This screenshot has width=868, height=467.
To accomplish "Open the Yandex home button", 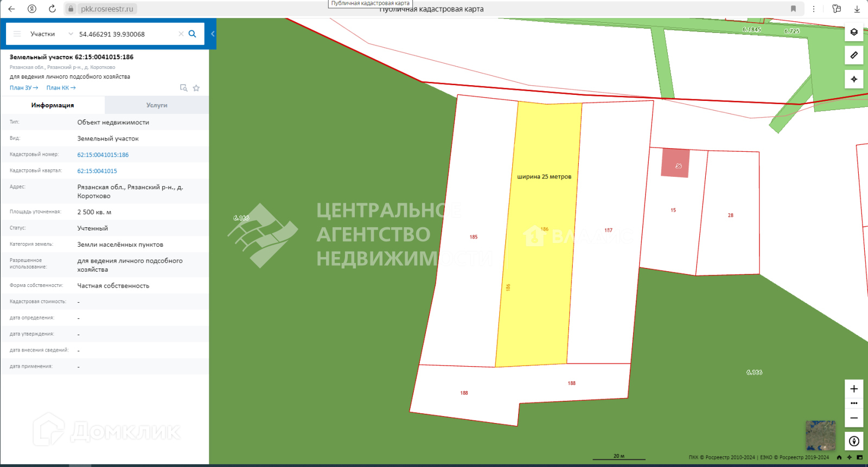I will 32,9.
